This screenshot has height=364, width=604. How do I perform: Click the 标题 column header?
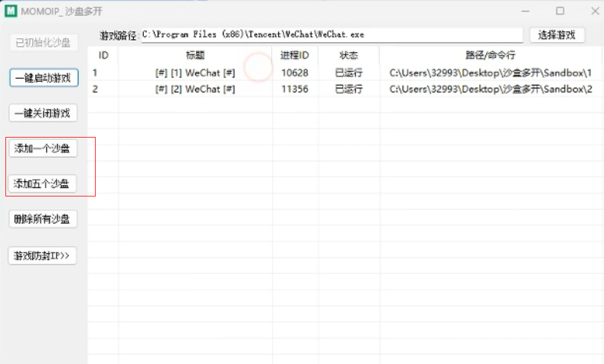[x=195, y=55]
